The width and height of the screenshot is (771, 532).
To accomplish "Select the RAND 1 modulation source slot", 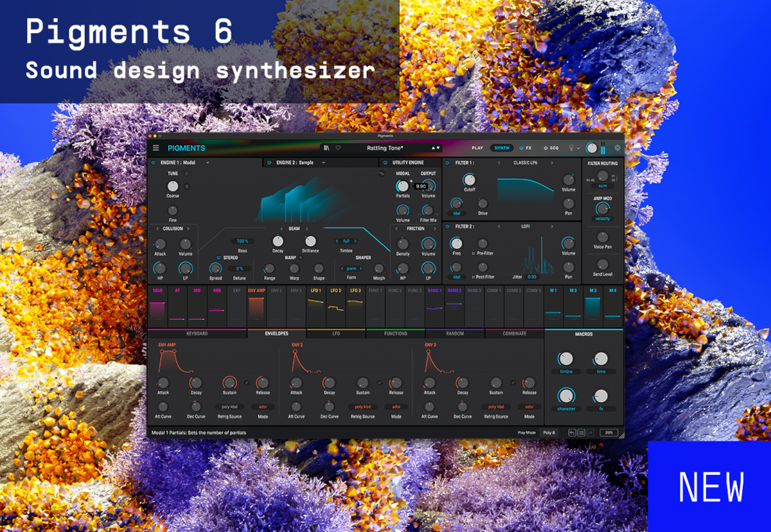I will tap(435, 306).
